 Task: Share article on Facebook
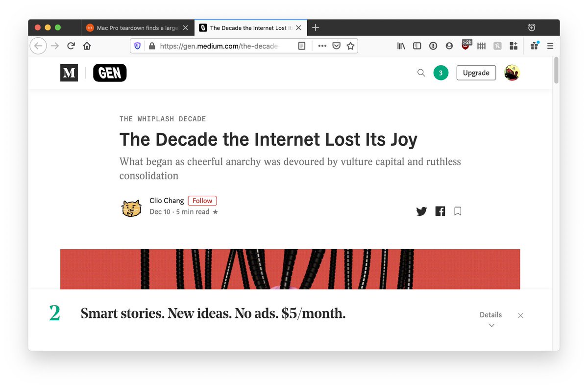(440, 211)
